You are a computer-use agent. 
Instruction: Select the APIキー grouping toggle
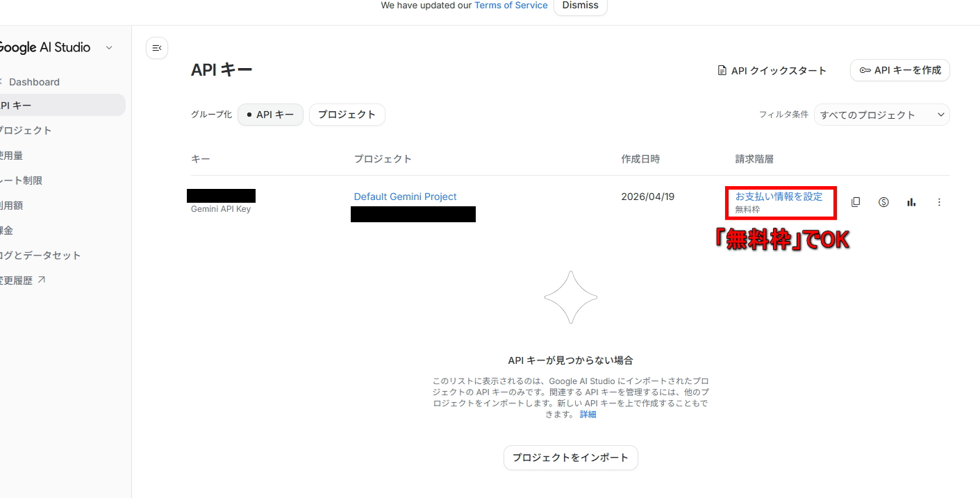click(270, 115)
